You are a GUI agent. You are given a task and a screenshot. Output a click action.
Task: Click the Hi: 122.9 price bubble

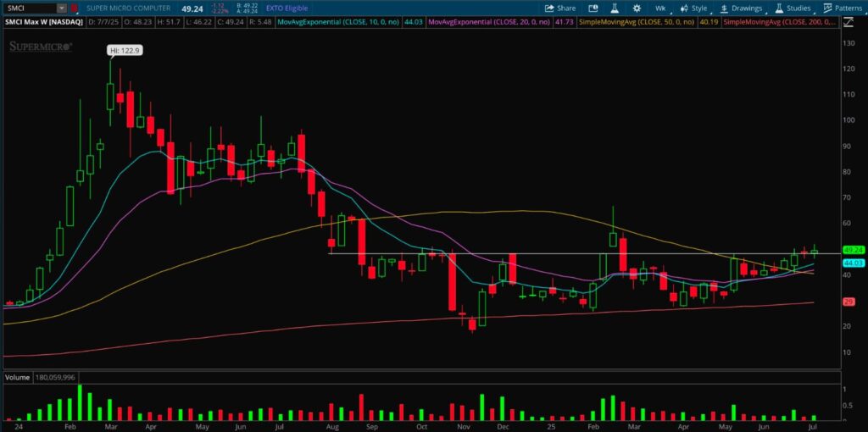pos(125,50)
